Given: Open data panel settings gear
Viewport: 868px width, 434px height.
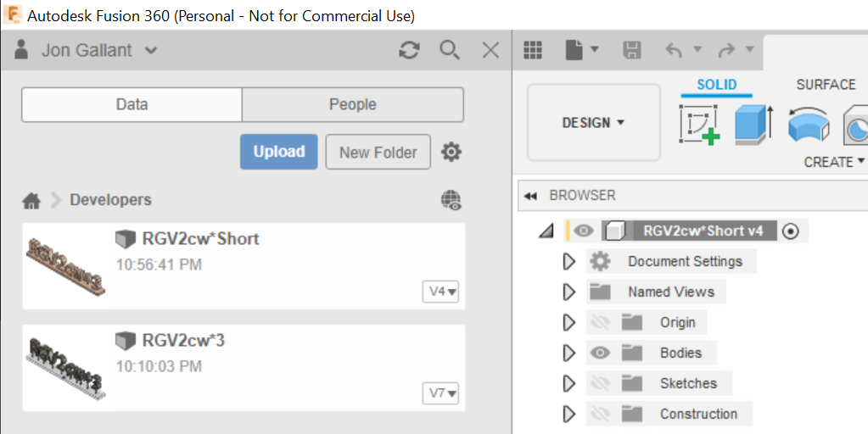Looking at the screenshot, I should point(451,153).
